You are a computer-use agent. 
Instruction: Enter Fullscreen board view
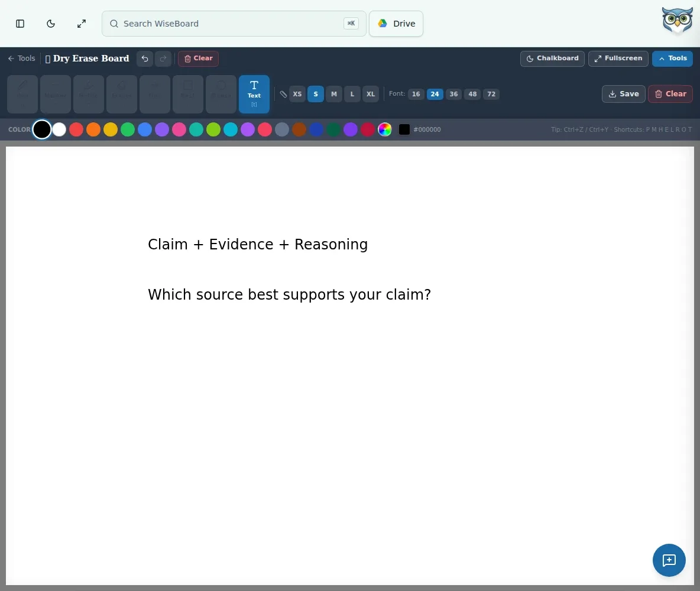point(618,59)
